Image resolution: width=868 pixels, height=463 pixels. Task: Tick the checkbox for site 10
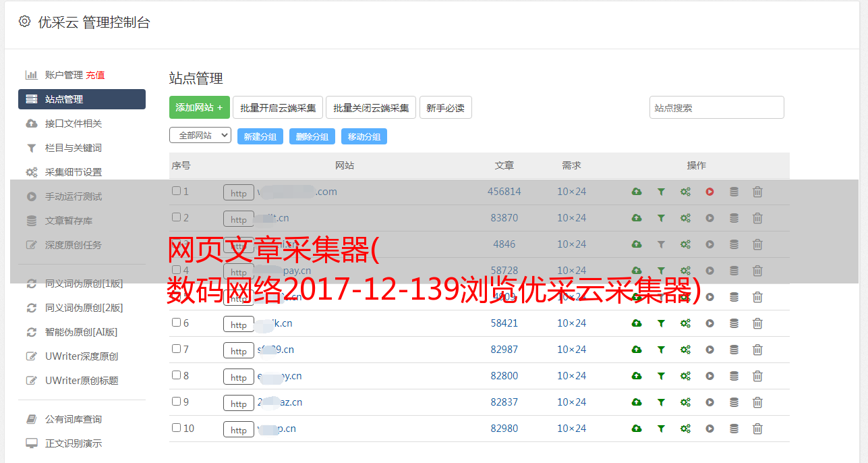click(x=176, y=428)
